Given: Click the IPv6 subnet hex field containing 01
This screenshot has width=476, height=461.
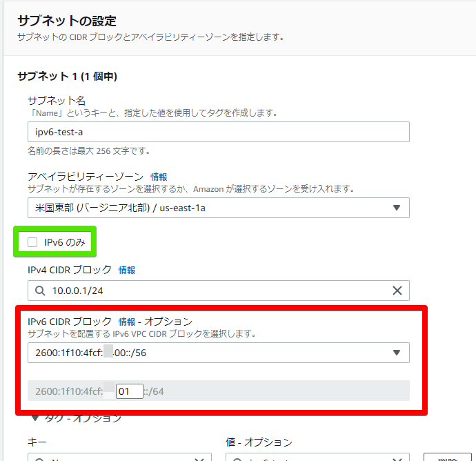Looking at the screenshot, I should (x=129, y=391).
